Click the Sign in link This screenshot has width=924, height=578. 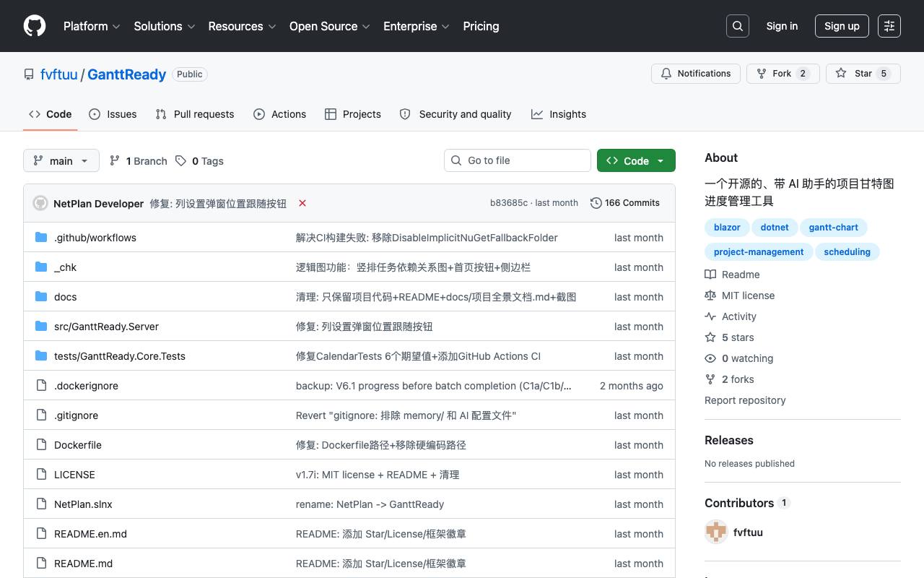click(782, 26)
